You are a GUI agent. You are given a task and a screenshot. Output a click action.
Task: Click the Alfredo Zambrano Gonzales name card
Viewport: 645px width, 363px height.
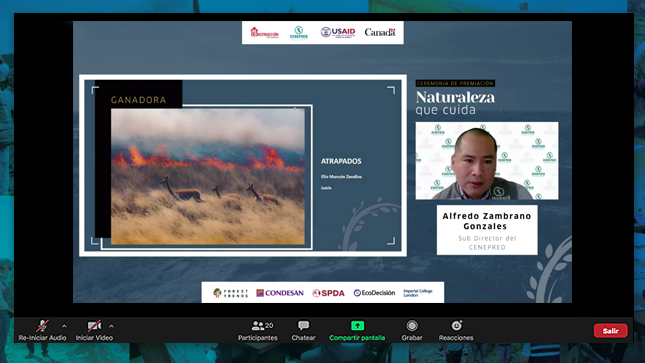[x=487, y=230]
